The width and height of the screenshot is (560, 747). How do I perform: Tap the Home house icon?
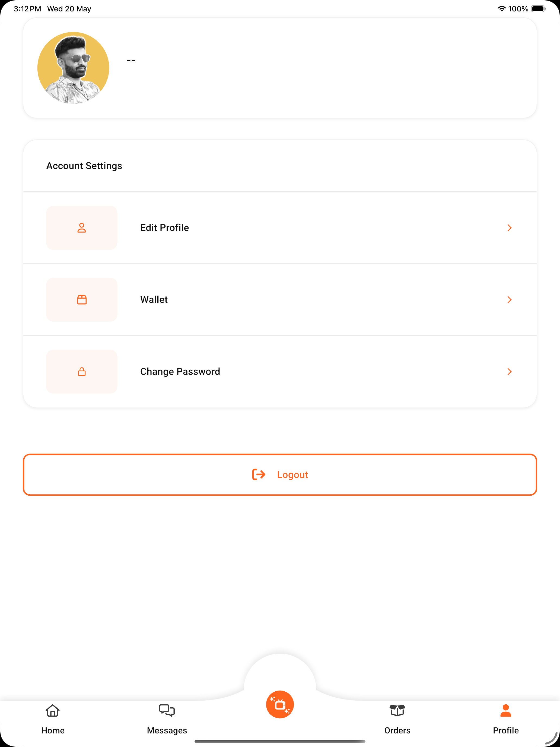(53, 711)
